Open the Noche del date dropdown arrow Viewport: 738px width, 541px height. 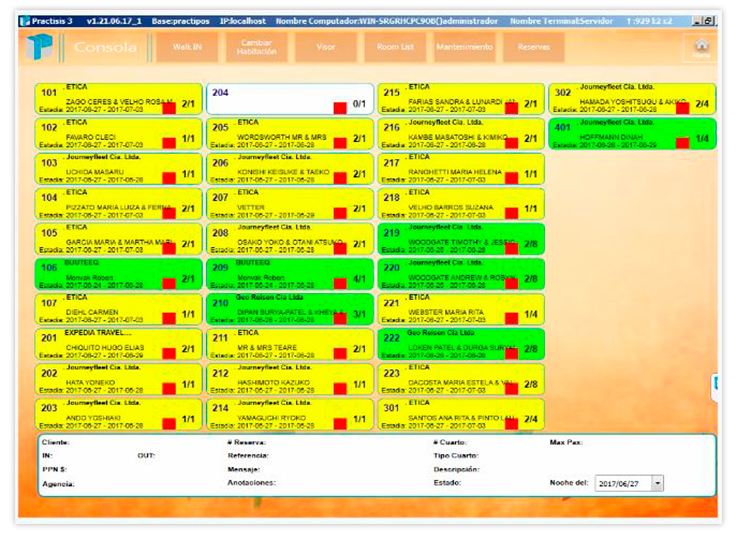click(657, 483)
